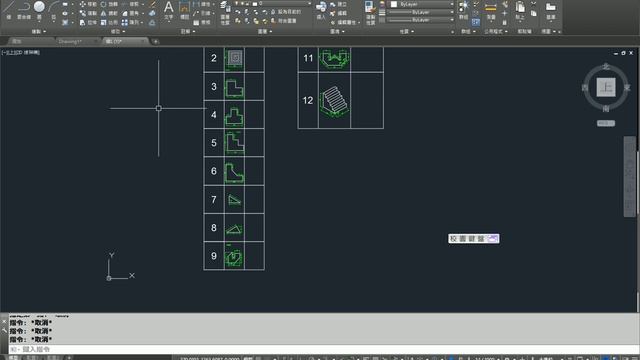Switch to the Drawing1* file tab

(78, 41)
